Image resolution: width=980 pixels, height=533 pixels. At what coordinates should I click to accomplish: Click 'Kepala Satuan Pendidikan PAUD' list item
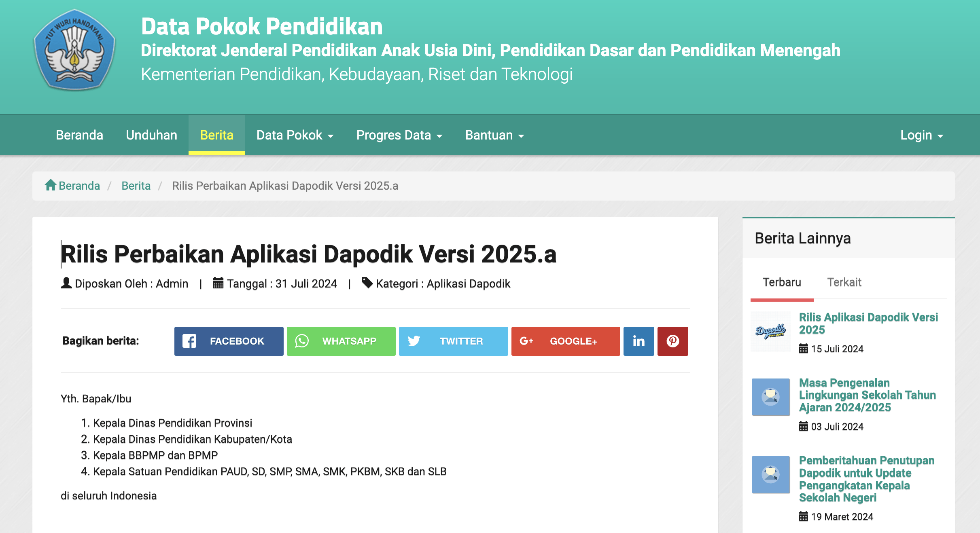(270, 472)
